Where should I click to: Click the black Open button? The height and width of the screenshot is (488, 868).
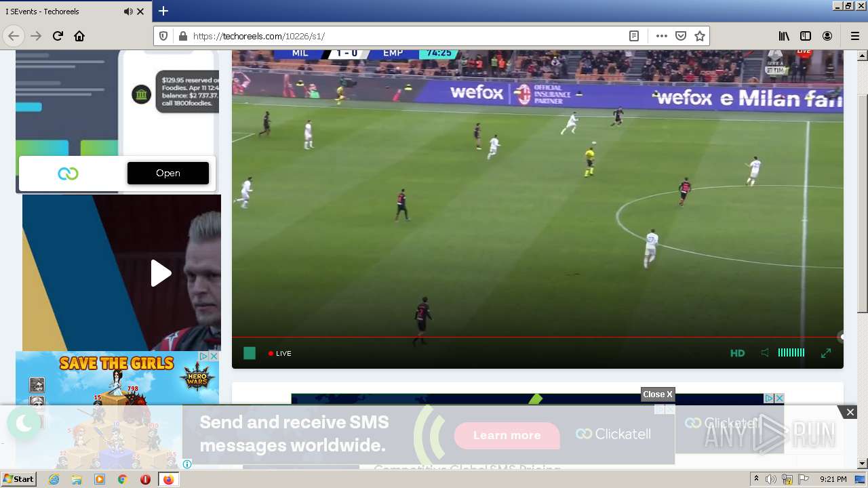[x=168, y=173]
